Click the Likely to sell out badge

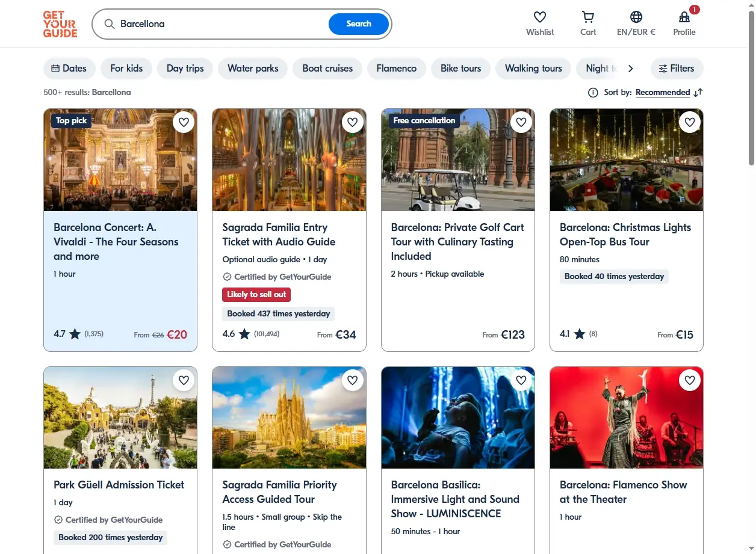pos(256,295)
